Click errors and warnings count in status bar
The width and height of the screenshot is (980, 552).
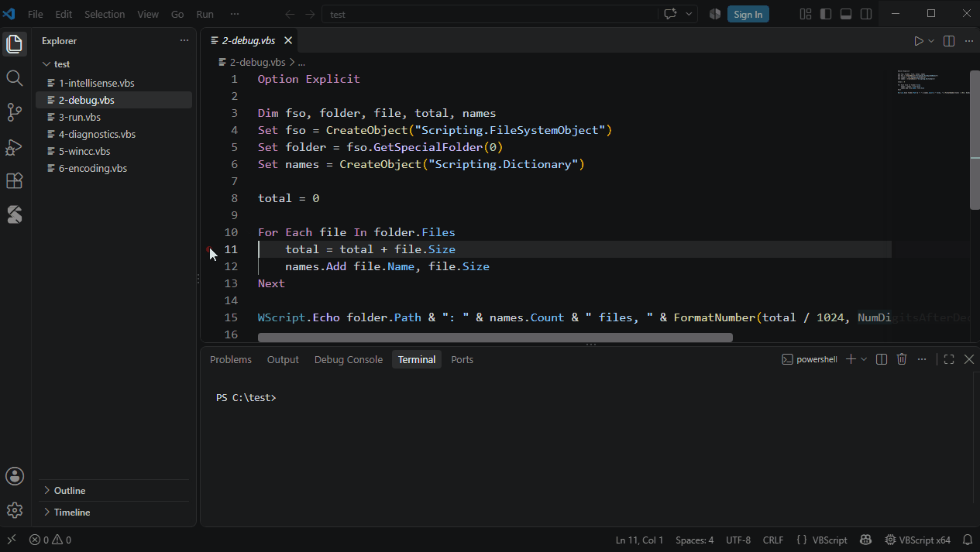[x=50, y=540]
